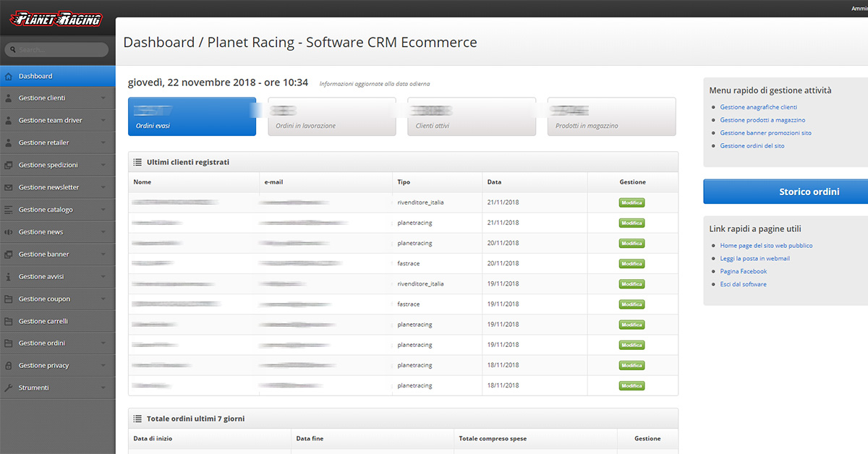868x454 pixels.
Task: Open Gestione privacy in sidebar
Action: pyautogui.click(x=58, y=366)
